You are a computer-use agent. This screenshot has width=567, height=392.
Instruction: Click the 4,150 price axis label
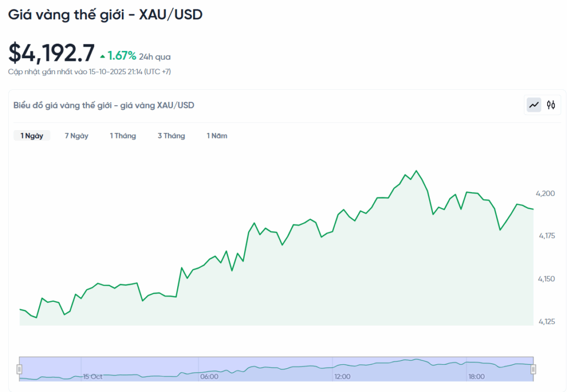545,278
